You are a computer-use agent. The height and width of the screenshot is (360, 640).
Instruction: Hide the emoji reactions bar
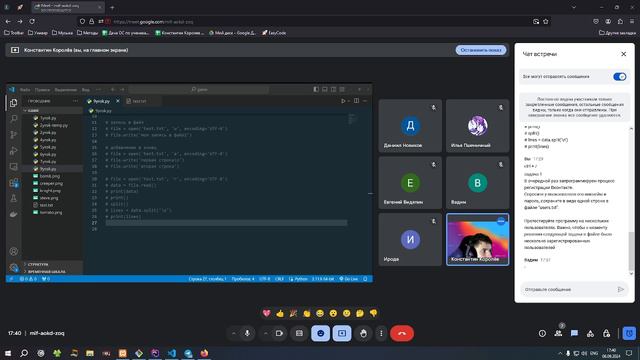[x=321, y=333]
